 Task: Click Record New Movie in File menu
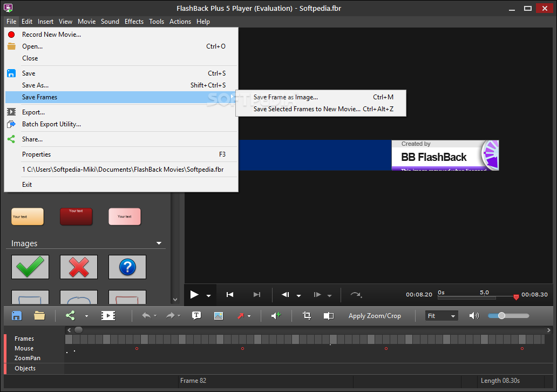121,35
